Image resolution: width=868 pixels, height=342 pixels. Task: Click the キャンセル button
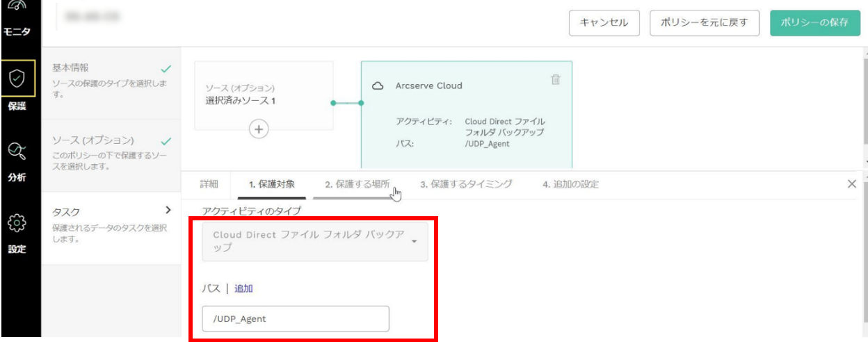[604, 22]
